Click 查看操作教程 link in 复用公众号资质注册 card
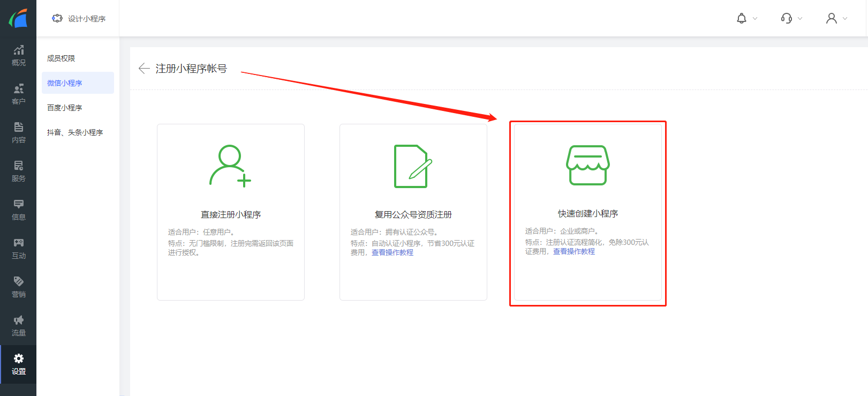Viewport: 868px width, 396px height. pos(393,252)
